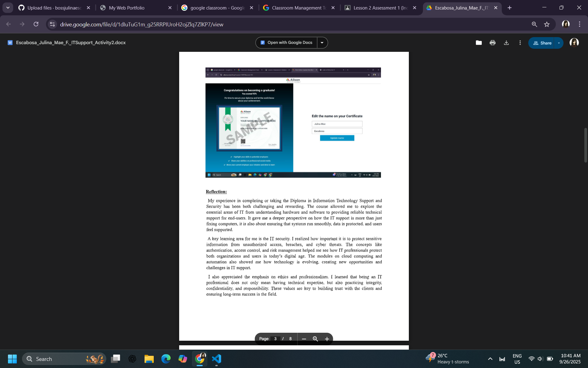Click the Print icon in Drive viewer
The width and height of the screenshot is (588, 368).
tap(492, 43)
